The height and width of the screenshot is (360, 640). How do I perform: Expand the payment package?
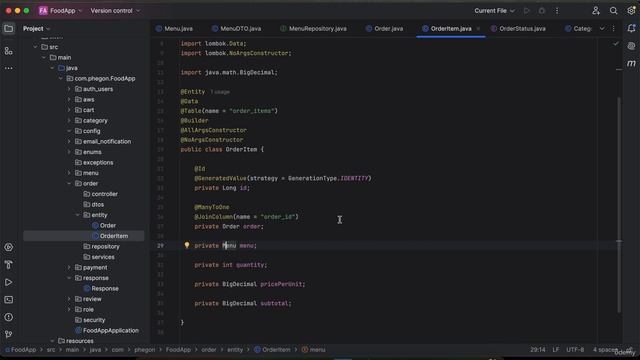(x=69, y=268)
